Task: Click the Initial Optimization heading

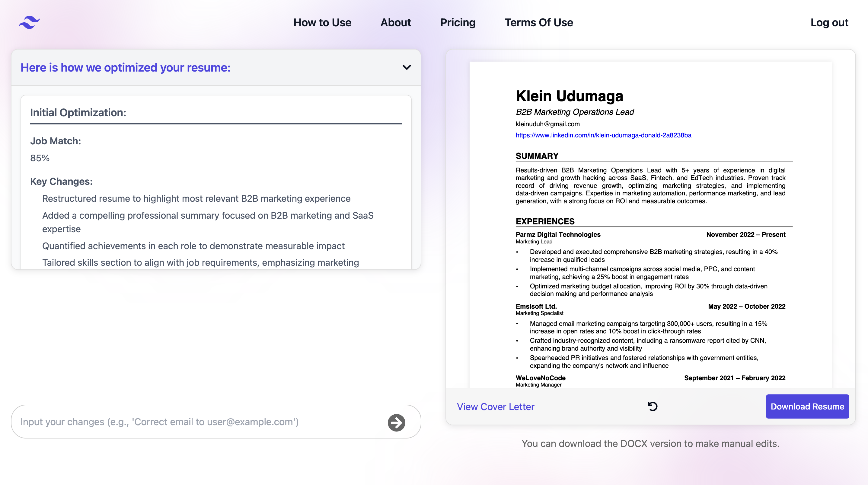Action: click(78, 113)
